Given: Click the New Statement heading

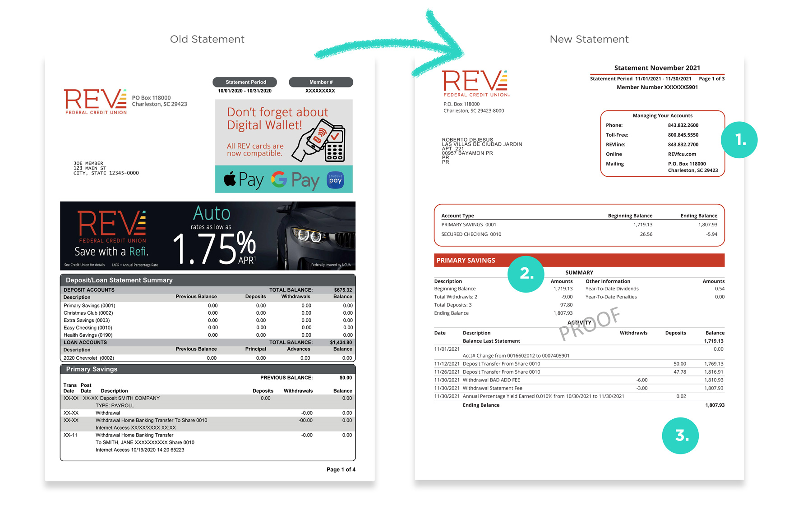Looking at the screenshot, I should click(589, 39).
